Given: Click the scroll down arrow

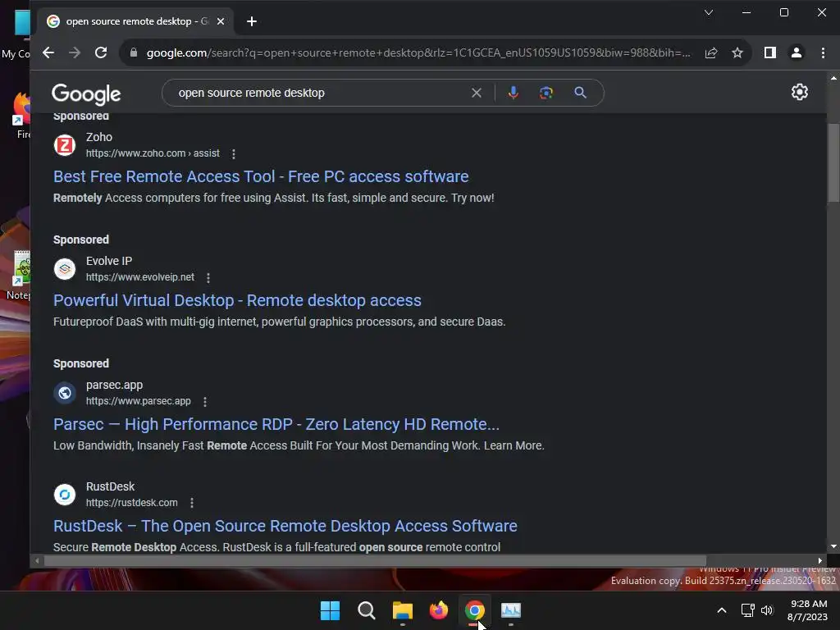Looking at the screenshot, I should pyautogui.click(x=833, y=546).
